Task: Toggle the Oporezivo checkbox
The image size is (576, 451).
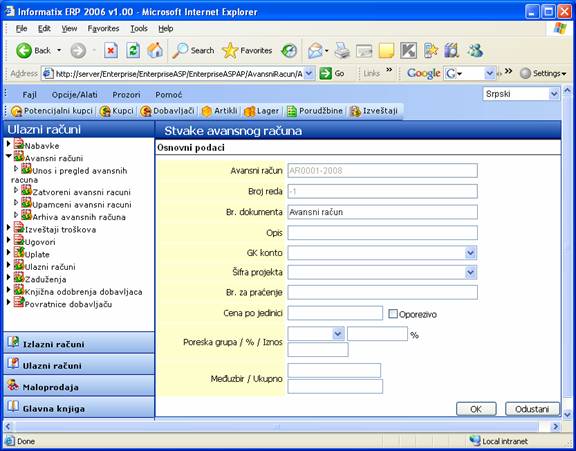Action: pos(393,314)
